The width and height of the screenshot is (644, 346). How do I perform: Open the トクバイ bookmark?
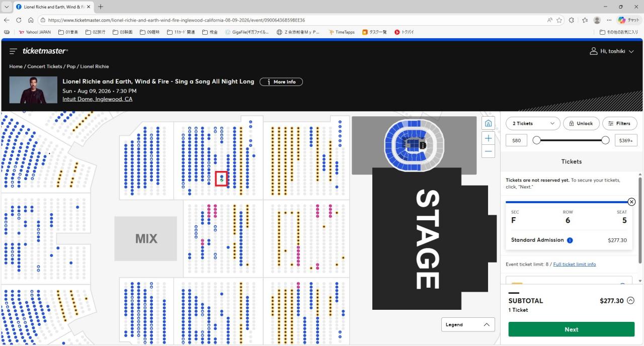pyautogui.click(x=404, y=32)
